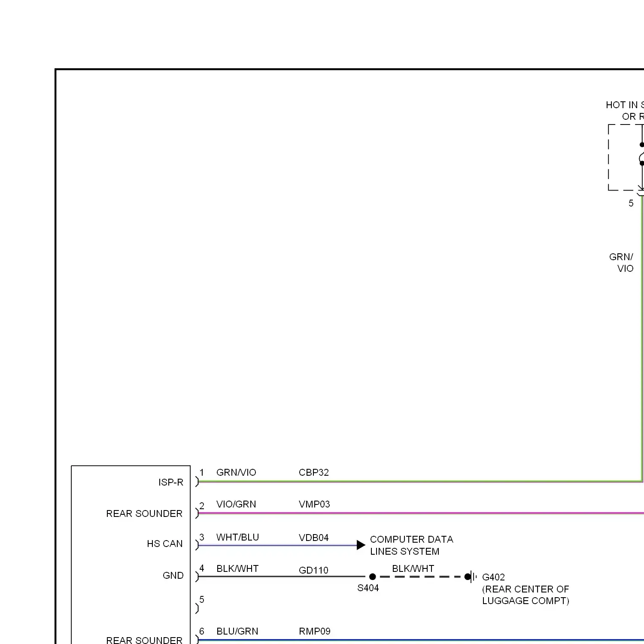
Task: Click the G402 ground symbol
Action: 471,577
